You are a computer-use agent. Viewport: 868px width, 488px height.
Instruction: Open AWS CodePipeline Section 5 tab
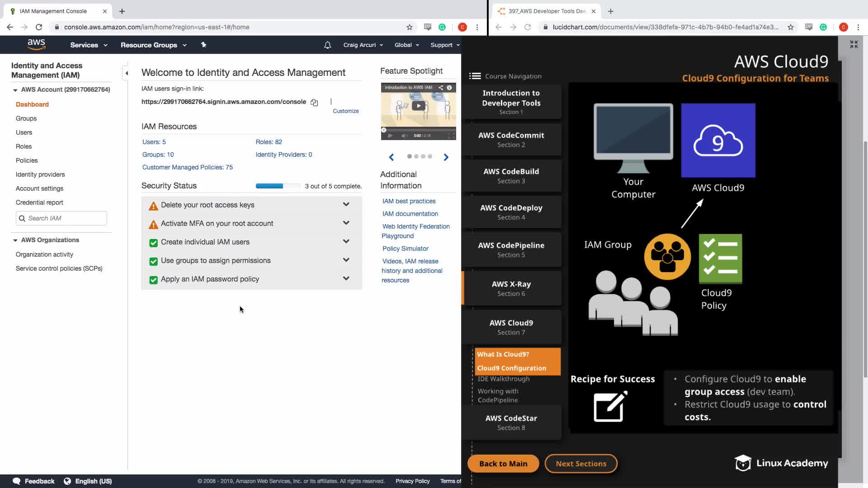[511, 249]
